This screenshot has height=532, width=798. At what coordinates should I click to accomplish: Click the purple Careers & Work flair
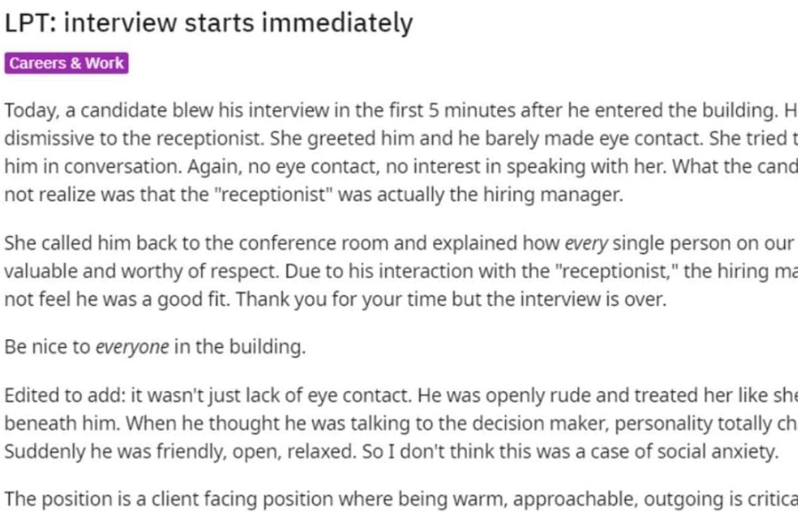(66, 63)
